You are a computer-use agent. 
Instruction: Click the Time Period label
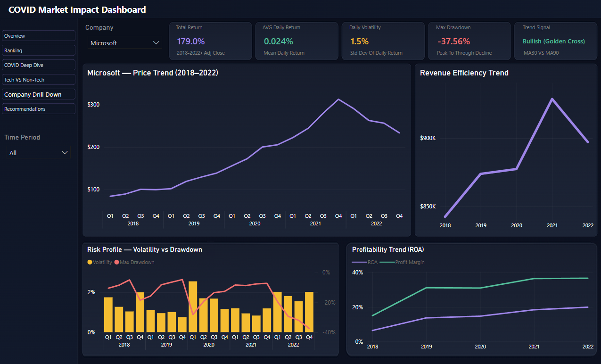pos(22,137)
